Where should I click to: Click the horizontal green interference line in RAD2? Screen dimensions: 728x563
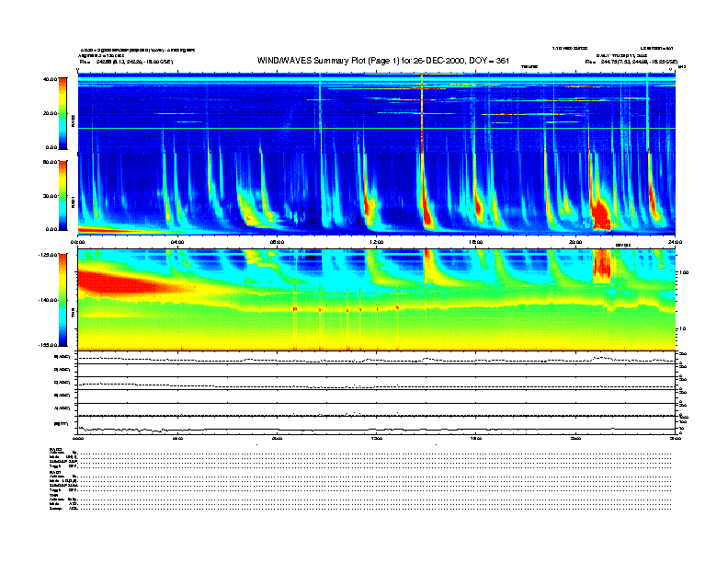point(376,128)
